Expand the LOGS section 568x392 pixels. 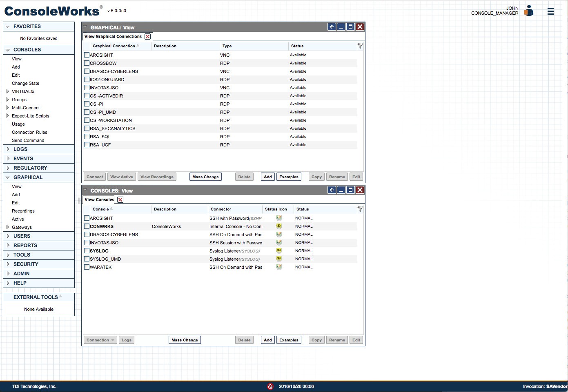pos(8,149)
